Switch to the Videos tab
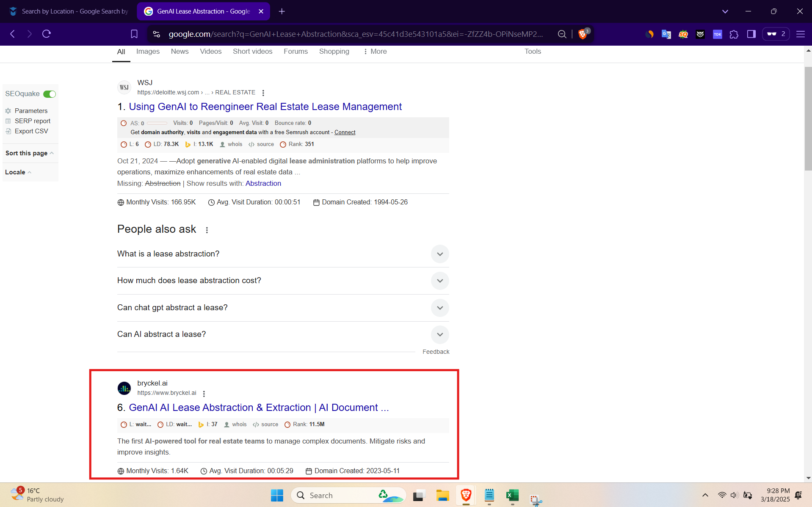The width and height of the screenshot is (812, 507). pyautogui.click(x=210, y=52)
